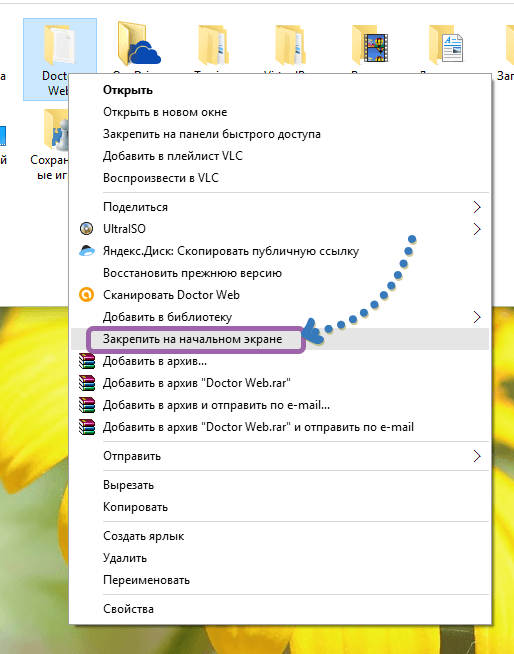Open the Сохраненные игры folder icon
Viewport: 514px width, 654px height.
56,130
